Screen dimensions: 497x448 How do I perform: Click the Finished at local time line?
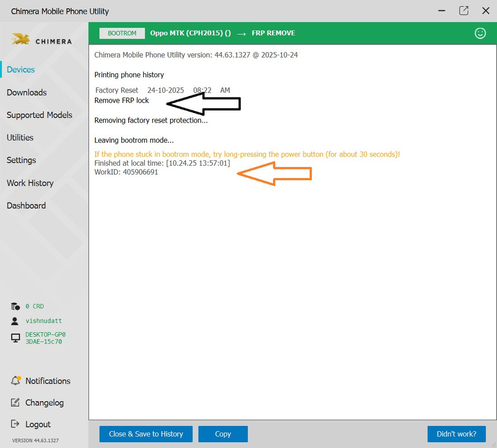pyautogui.click(x=162, y=163)
